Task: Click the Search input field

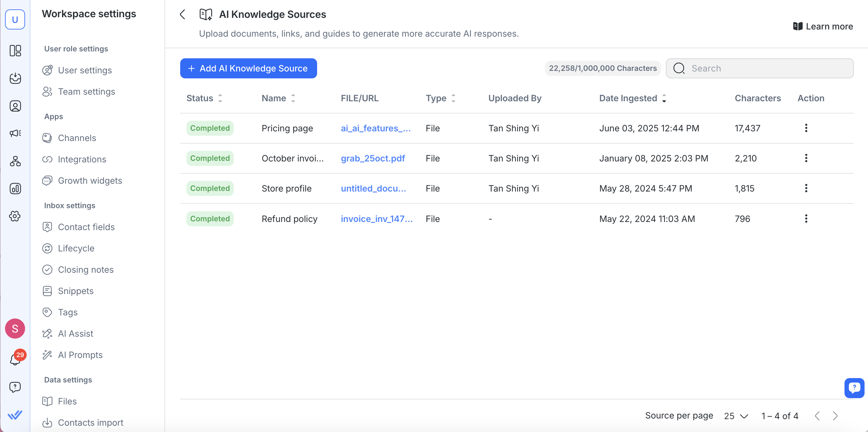Action: coord(765,68)
